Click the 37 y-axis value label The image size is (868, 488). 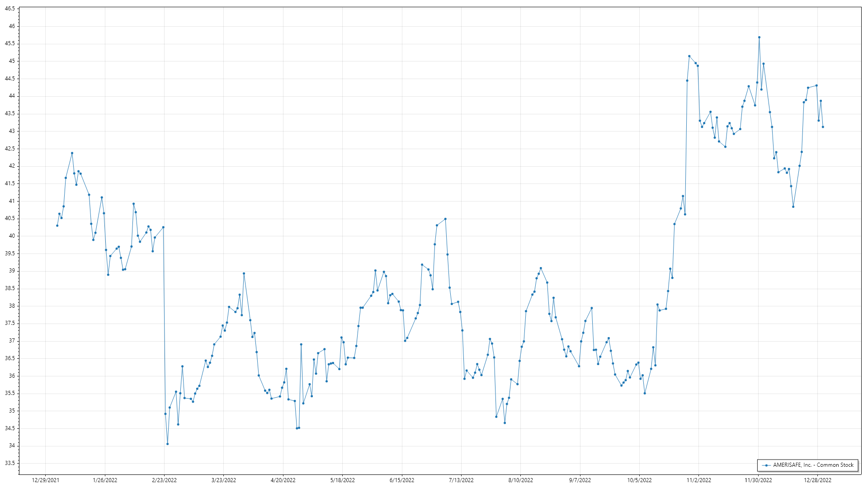click(12, 341)
